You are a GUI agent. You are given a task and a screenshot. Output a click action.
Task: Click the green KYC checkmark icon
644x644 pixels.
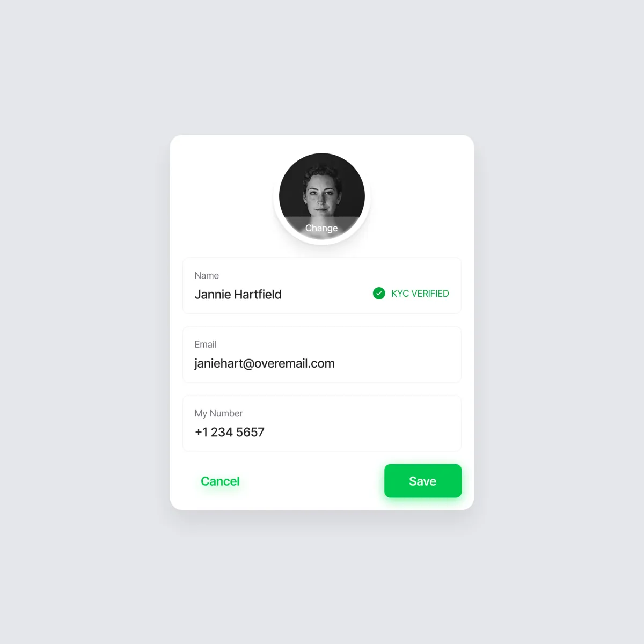[379, 293]
